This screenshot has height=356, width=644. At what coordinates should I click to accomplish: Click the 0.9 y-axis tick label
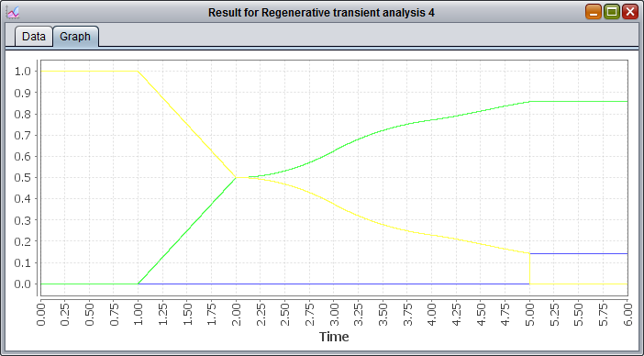click(x=23, y=93)
